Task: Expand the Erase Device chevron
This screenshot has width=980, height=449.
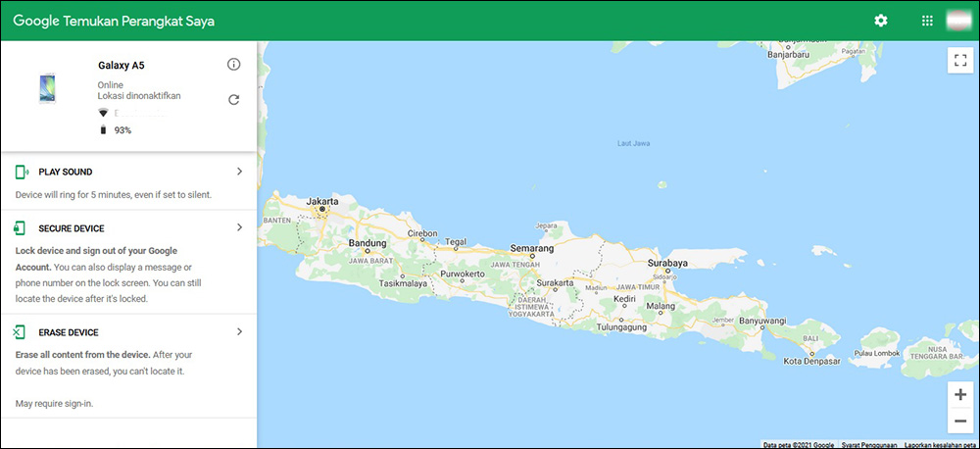Action: 239,332
